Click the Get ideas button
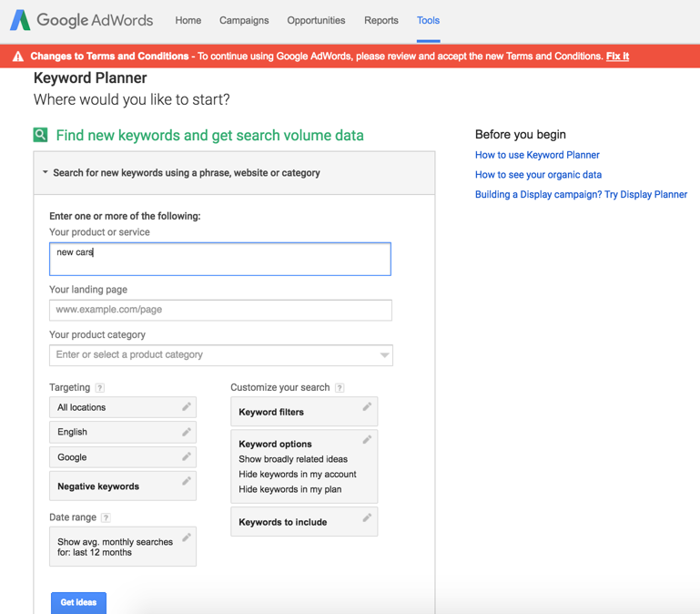Viewport: 700px width, 614px height. (78, 602)
